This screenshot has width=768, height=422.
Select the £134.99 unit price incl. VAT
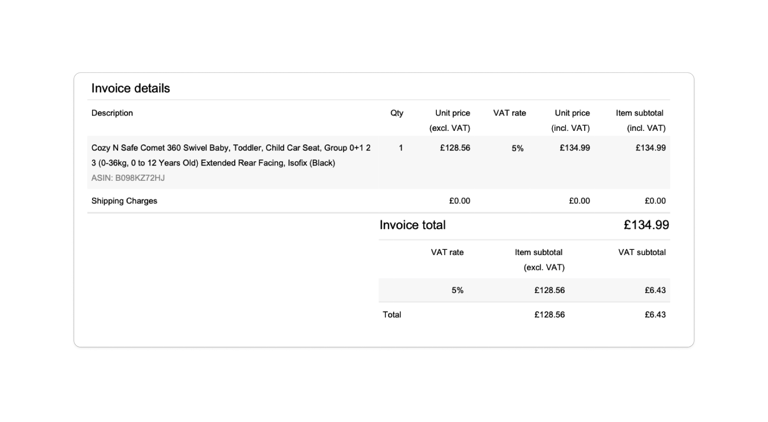click(575, 148)
